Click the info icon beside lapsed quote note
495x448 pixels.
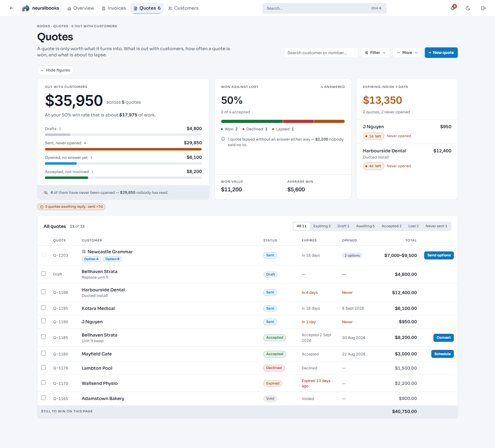pos(223,139)
